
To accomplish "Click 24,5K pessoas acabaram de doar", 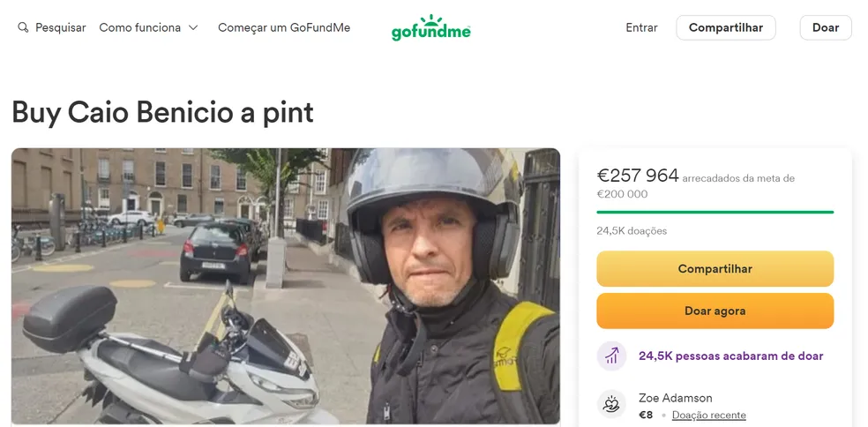I will (x=730, y=356).
